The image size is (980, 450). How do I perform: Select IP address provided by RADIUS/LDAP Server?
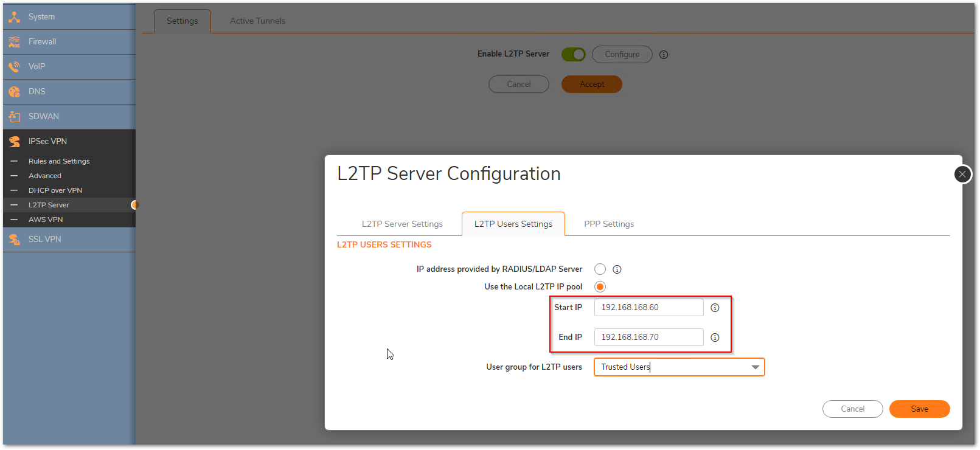point(600,269)
